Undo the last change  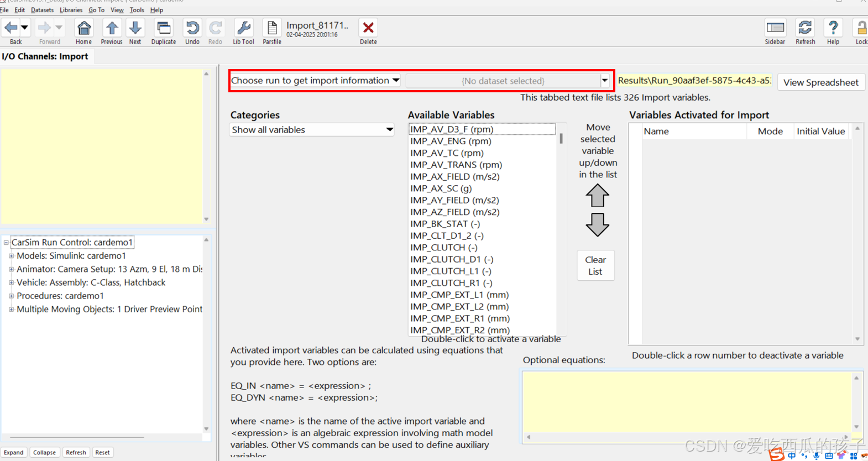(x=192, y=28)
